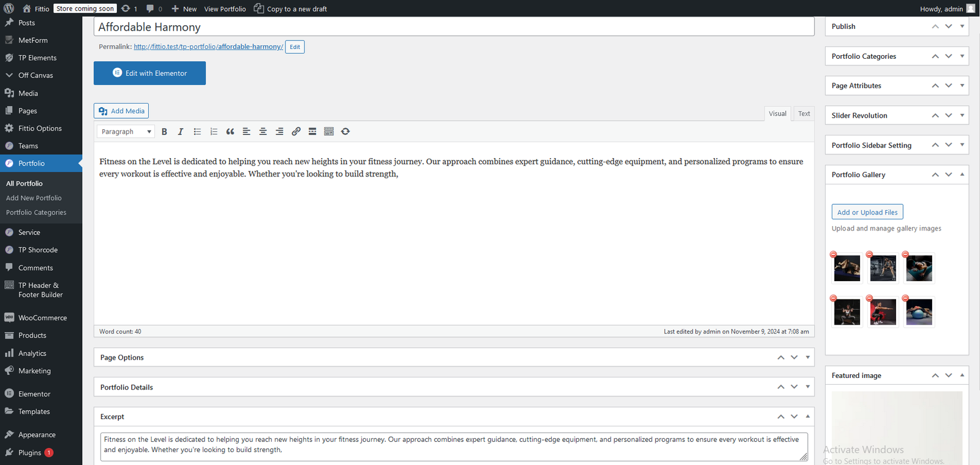Expand the Portfolio Details panel

coord(807,387)
